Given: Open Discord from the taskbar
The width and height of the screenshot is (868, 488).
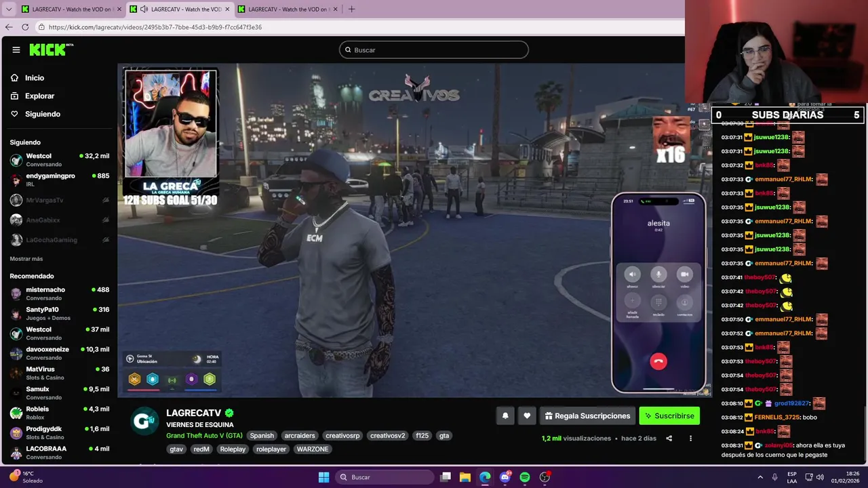Looking at the screenshot, I should click(x=505, y=477).
